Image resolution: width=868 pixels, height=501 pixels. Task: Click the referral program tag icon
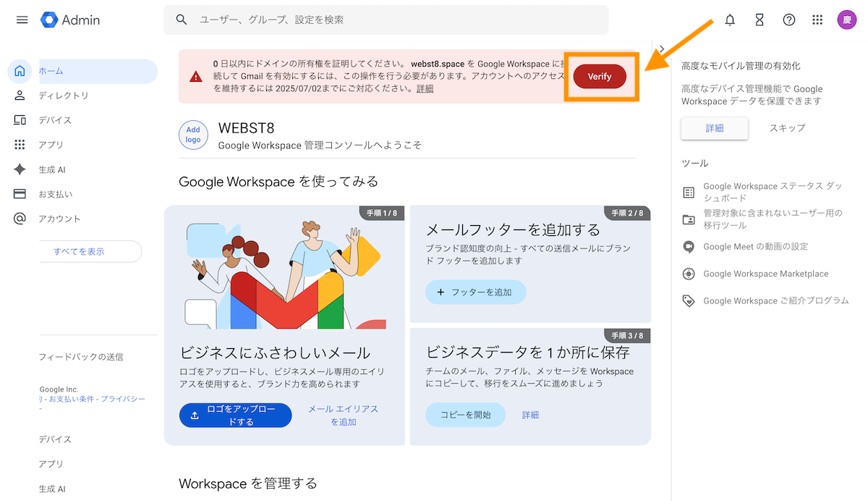point(689,301)
